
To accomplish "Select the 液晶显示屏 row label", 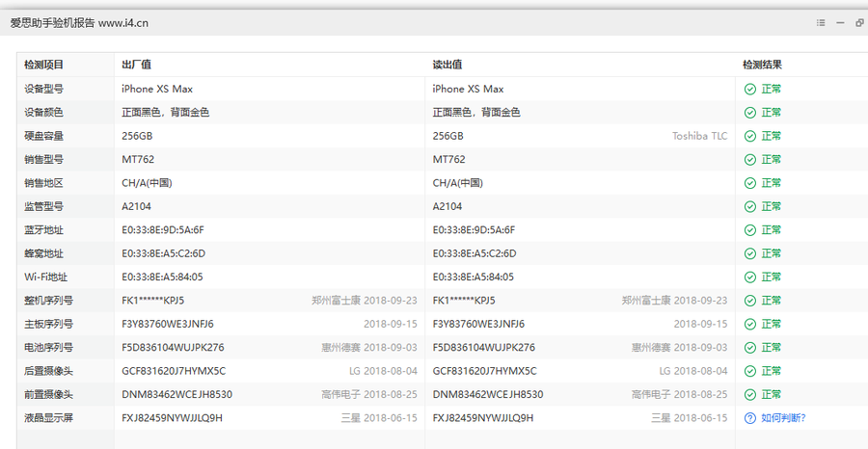I will pos(49,418).
